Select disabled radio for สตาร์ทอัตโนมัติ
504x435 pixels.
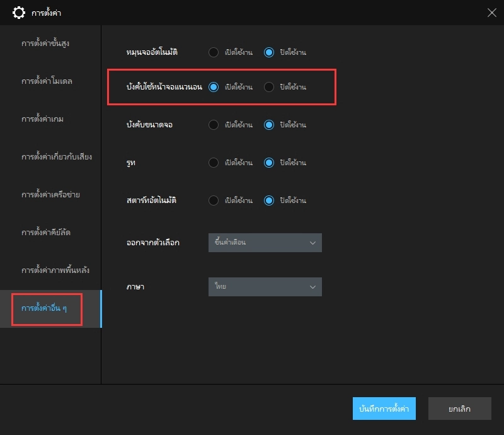[x=269, y=200]
